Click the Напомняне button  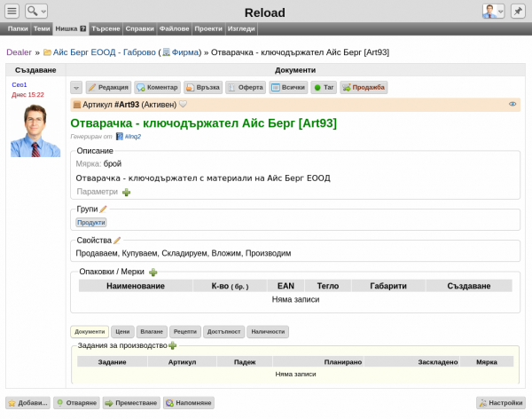coord(189,403)
